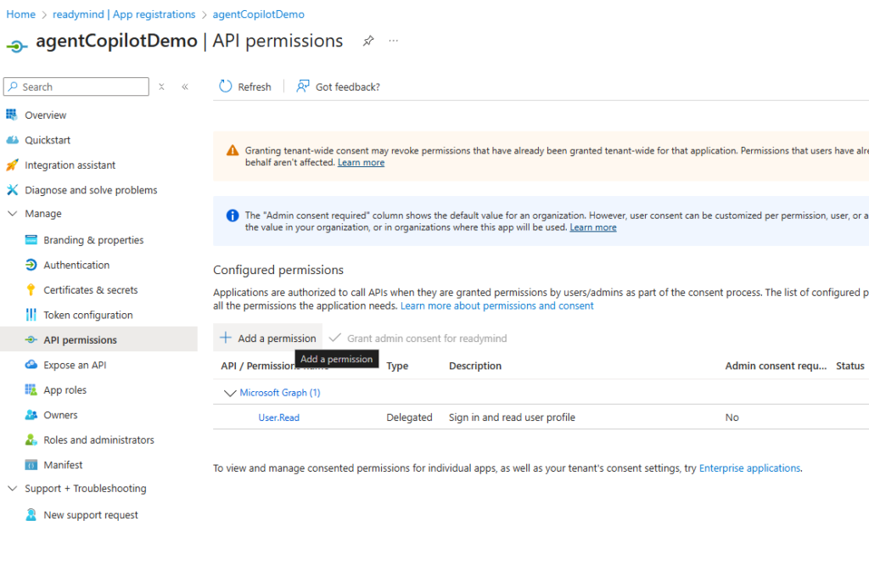
Task: Collapse the sidebar with double chevron
Action: [185, 87]
